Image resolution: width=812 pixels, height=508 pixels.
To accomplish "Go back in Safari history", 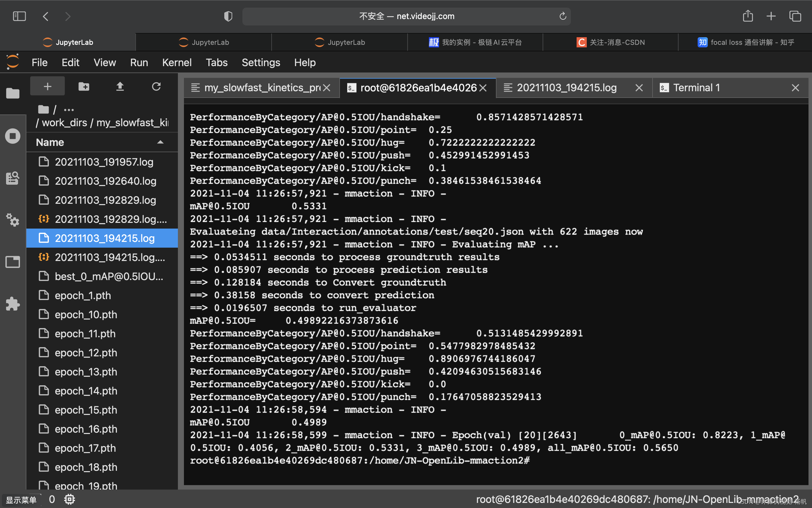I will pos(46,16).
